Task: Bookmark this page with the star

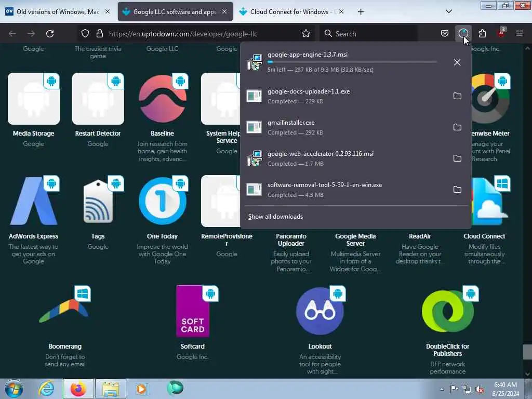Action: 306,34
